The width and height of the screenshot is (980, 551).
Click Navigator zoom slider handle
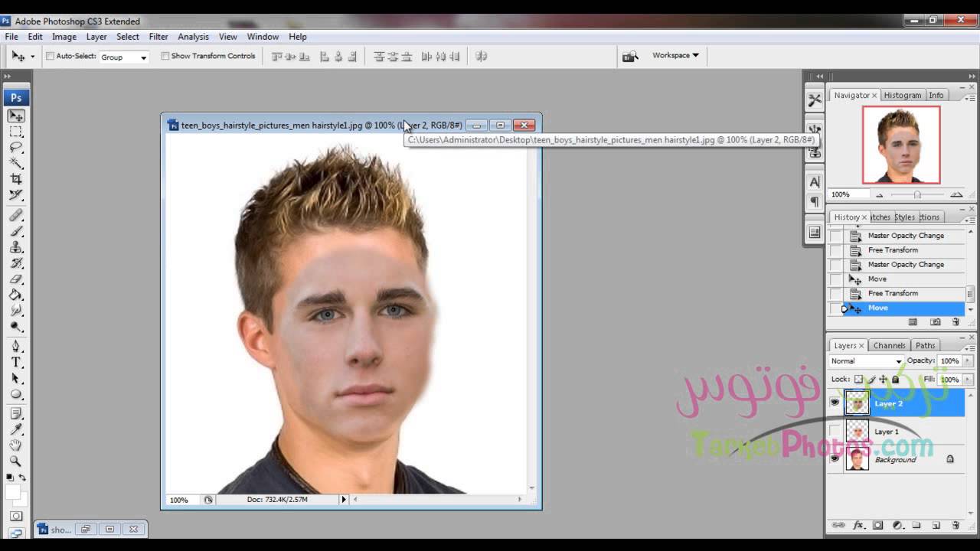(x=917, y=195)
